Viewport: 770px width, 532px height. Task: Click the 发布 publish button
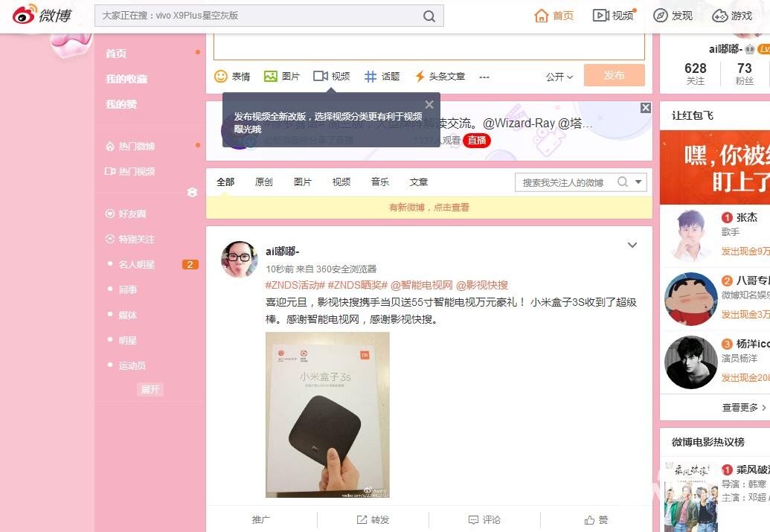click(x=614, y=75)
